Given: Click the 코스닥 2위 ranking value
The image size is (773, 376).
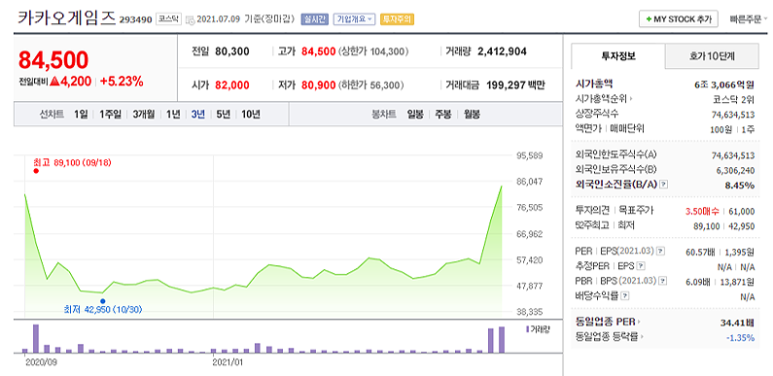Looking at the screenshot, I should coord(734,99).
